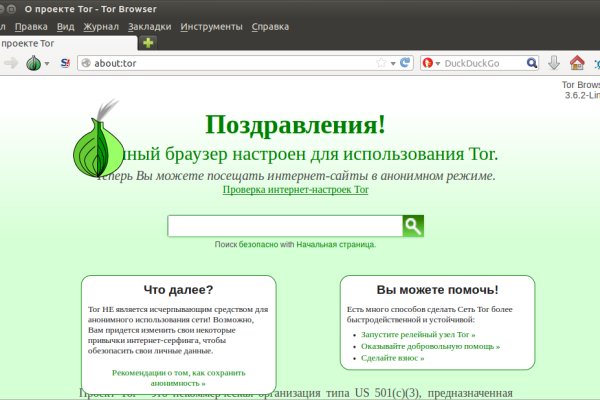The width and height of the screenshot is (600, 400).
Task: Go to home page via house icon
Action: [x=577, y=63]
